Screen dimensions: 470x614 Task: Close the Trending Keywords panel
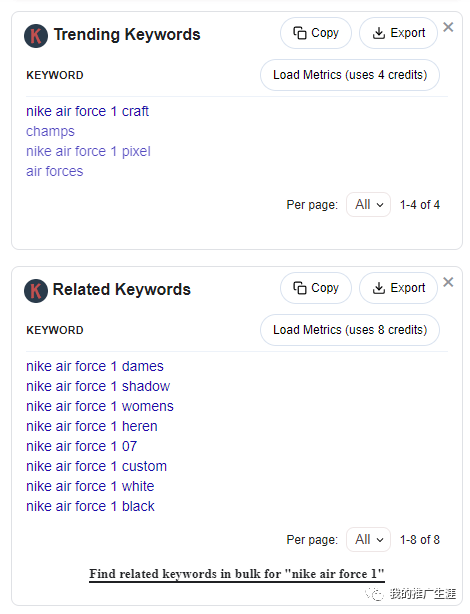448,27
